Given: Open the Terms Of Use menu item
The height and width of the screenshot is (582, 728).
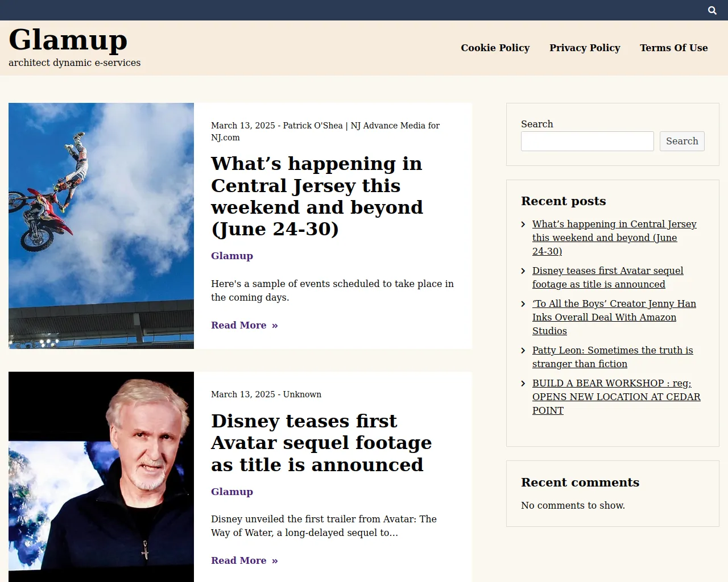Looking at the screenshot, I should pyautogui.click(x=674, y=48).
